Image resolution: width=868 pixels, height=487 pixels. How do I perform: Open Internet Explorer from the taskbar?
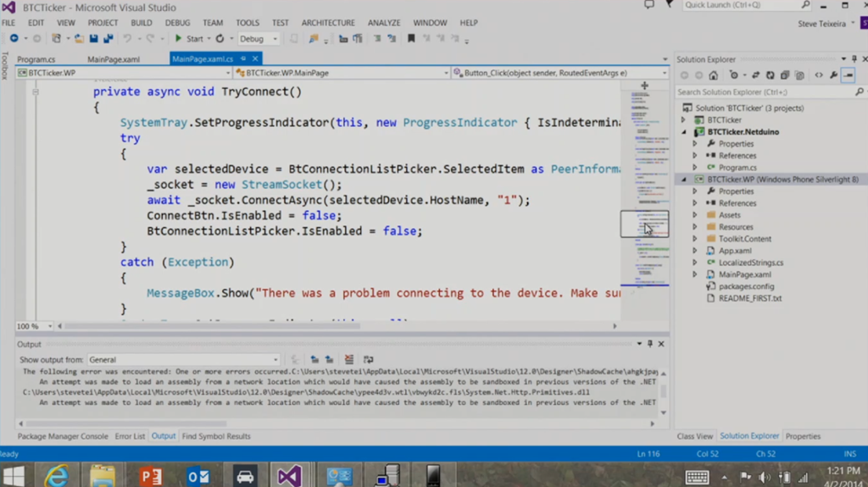pos(57,475)
